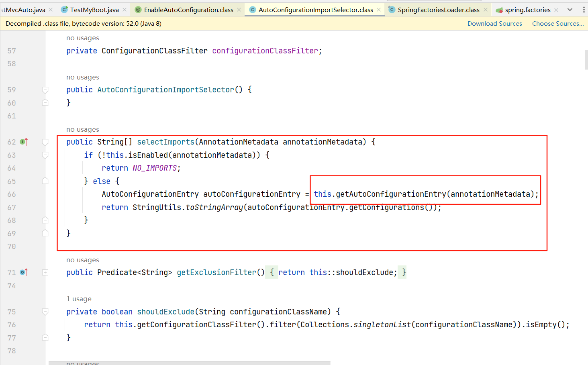Open SpringFactoriesLoader.class tab

coord(439,10)
